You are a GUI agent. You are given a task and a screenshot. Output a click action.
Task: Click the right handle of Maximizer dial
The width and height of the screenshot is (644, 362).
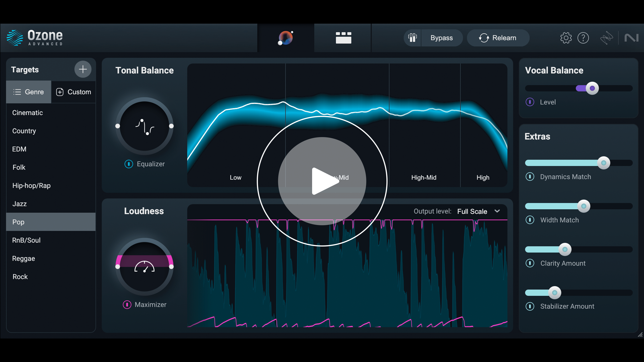(171, 267)
